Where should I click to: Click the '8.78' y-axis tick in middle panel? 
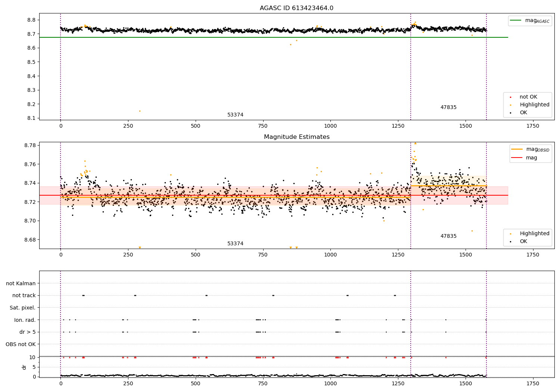tap(30, 146)
